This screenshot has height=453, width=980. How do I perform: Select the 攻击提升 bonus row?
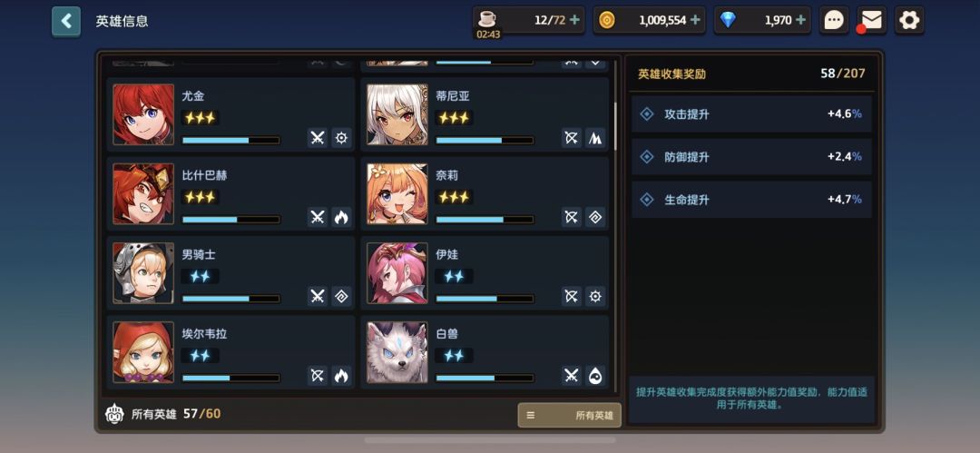(751, 113)
